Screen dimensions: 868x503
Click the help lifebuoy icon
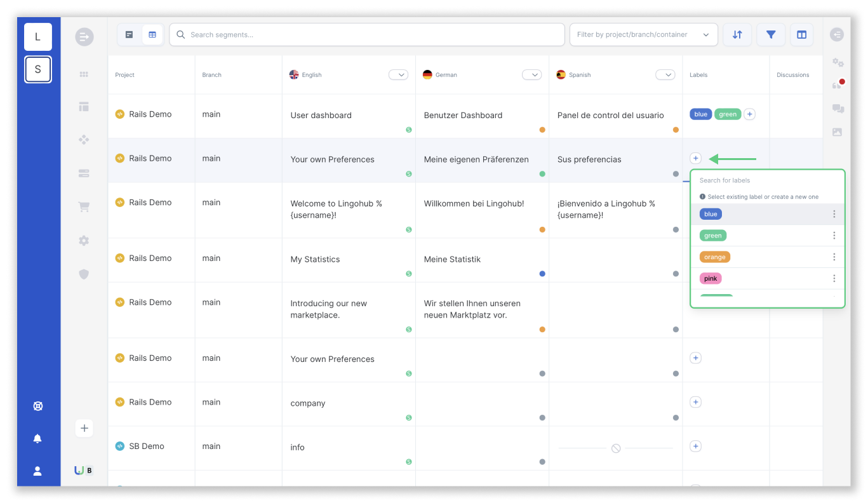pyautogui.click(x=37, y=406)
